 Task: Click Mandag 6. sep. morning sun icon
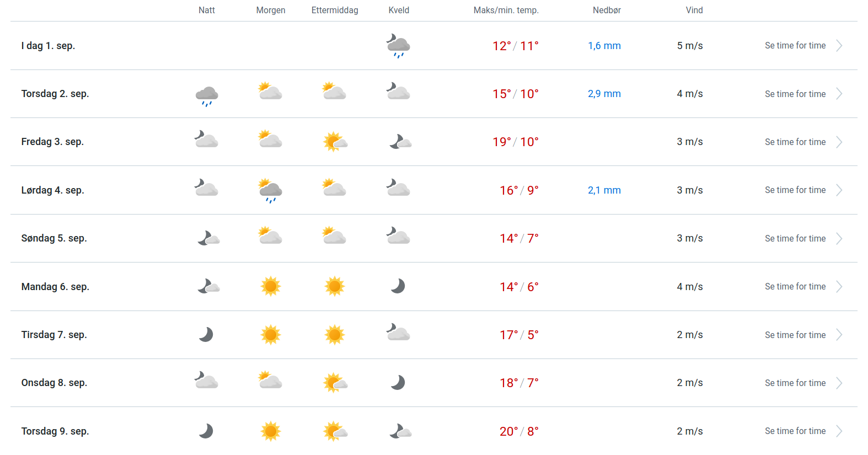tap(270, 286)
